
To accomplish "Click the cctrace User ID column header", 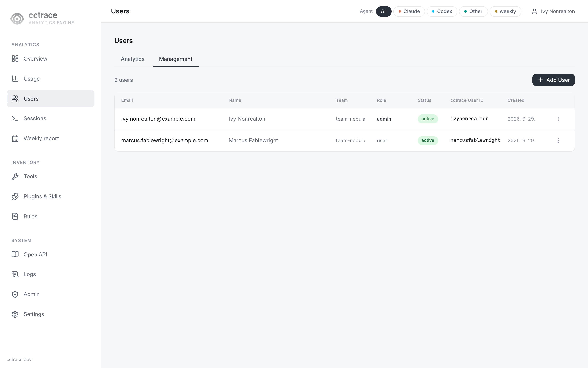I will [x=467, y=100].
